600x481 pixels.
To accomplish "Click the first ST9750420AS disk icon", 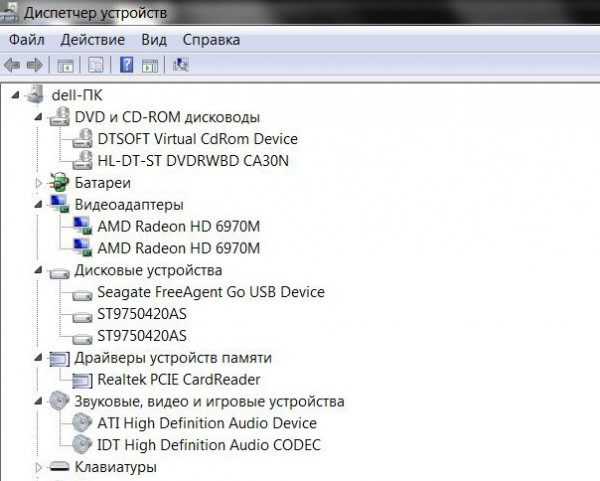I will (82, 317).
